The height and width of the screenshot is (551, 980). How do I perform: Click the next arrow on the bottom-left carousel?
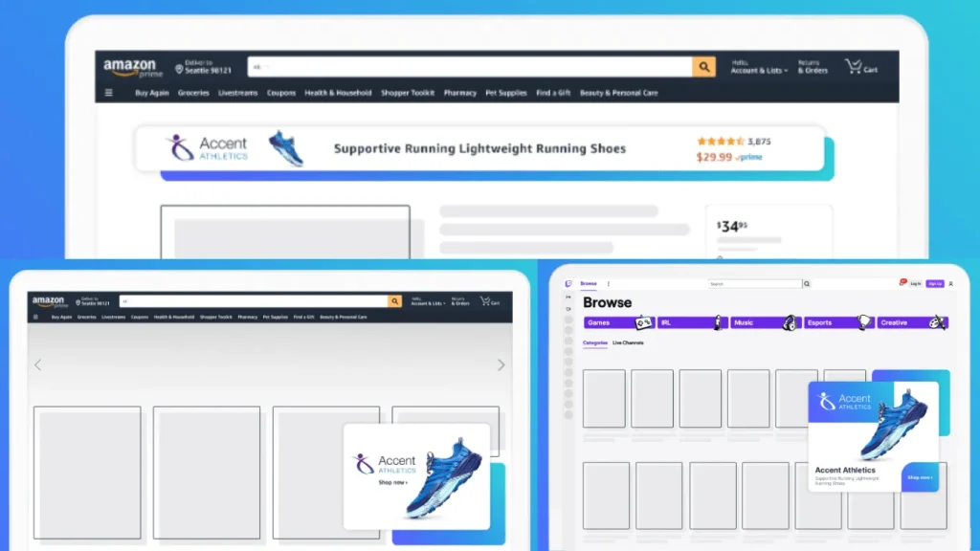point(501,364)
